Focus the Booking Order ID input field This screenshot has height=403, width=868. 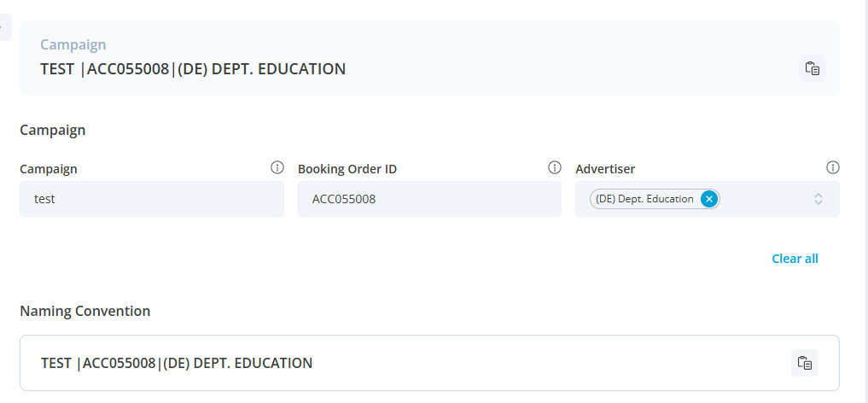tap(429, 199)
